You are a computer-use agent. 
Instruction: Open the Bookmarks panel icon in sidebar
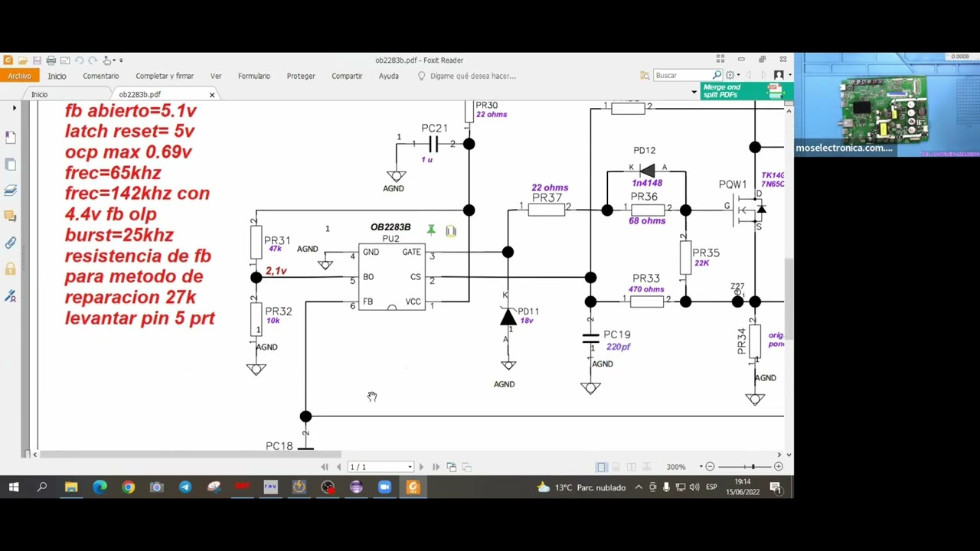tap(11, 138)
